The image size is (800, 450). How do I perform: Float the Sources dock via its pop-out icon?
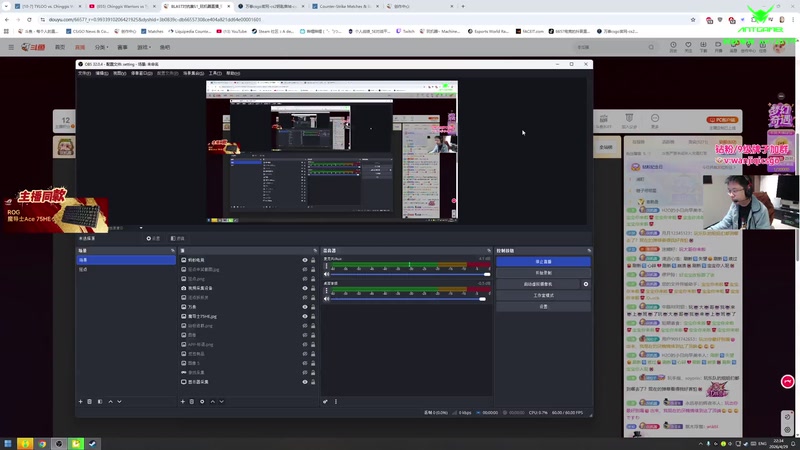[315, 251]
